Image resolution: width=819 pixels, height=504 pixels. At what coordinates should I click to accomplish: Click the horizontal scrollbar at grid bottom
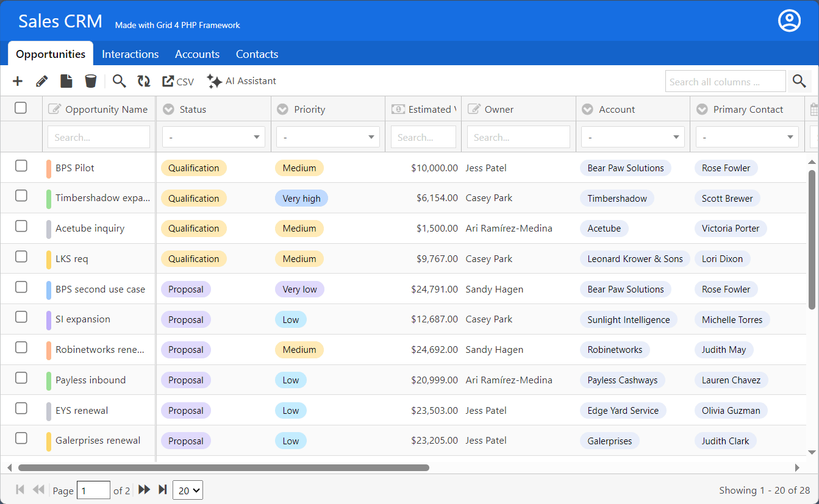point(224,468)
